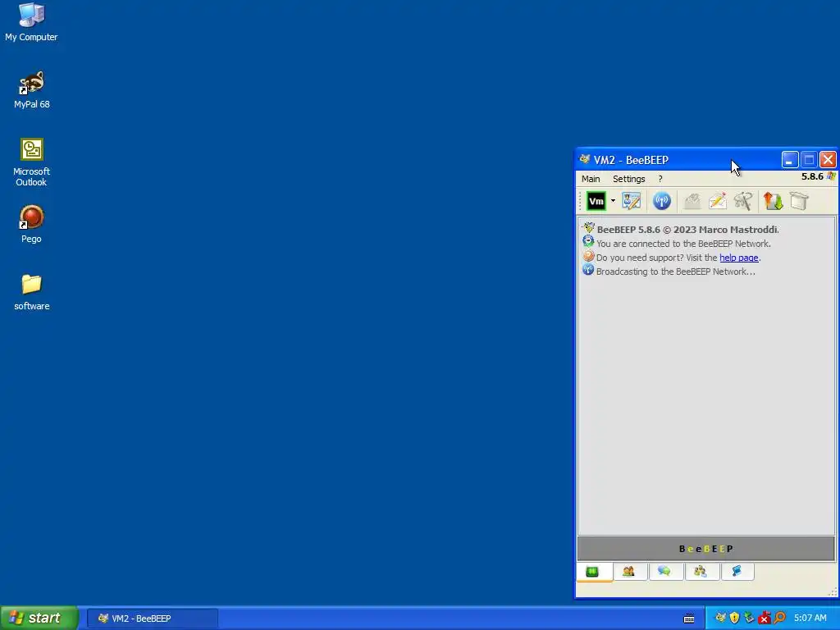Image resolution: width=840 pixels, height=630 pixels.
Task: Select the Pego desktop shortcut
Action: (31, 224)
